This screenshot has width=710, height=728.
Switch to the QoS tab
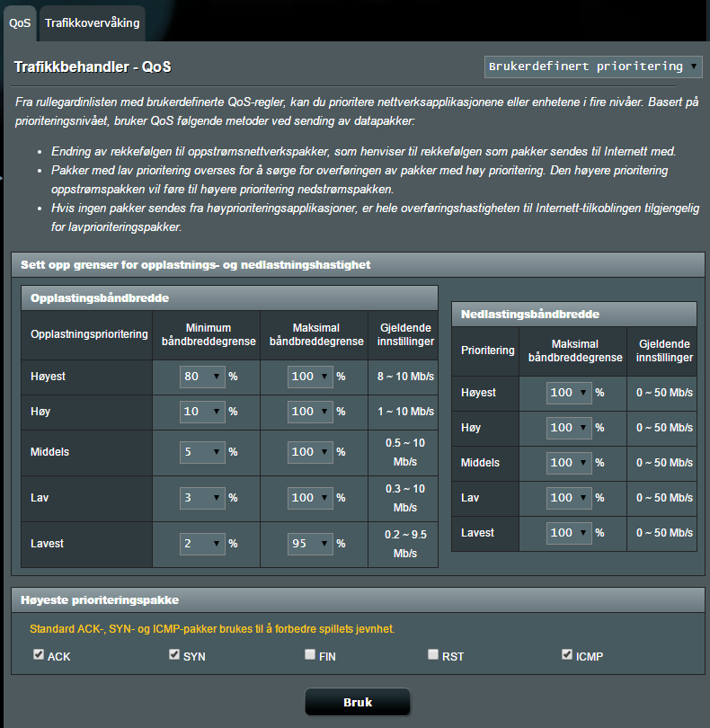point(20,23)
